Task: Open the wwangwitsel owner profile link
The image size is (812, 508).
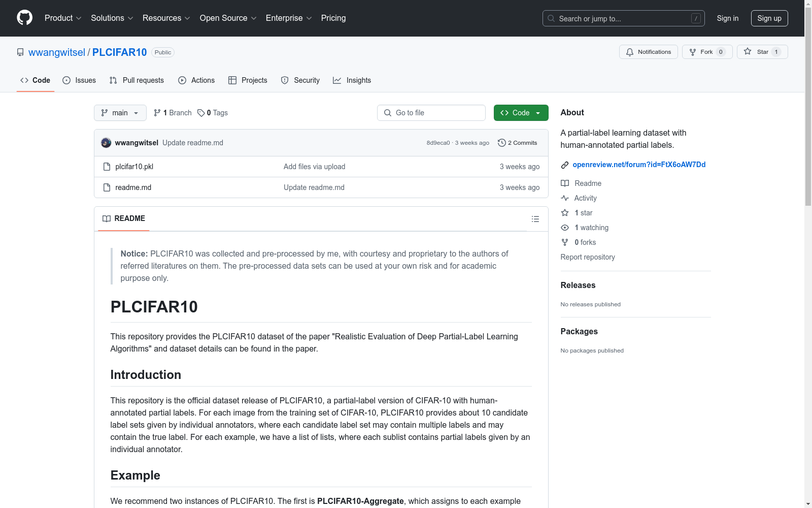Action: [x=57, y=52]
